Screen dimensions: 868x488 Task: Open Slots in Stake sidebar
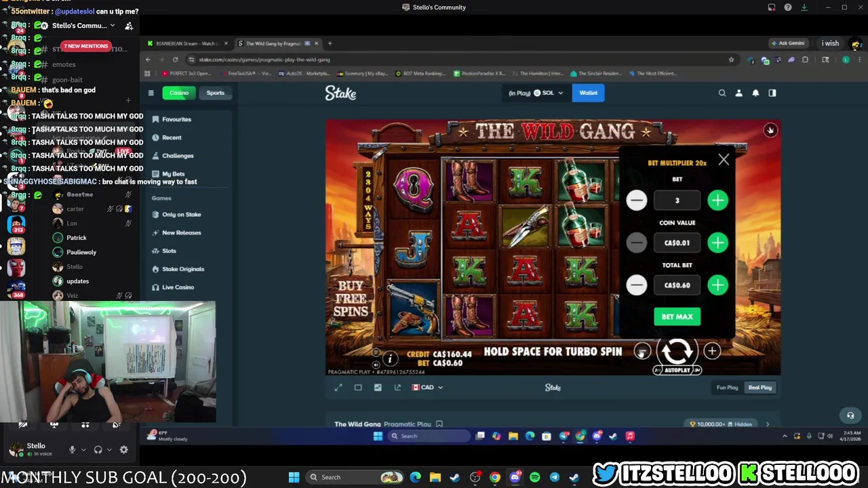[169, 251]
